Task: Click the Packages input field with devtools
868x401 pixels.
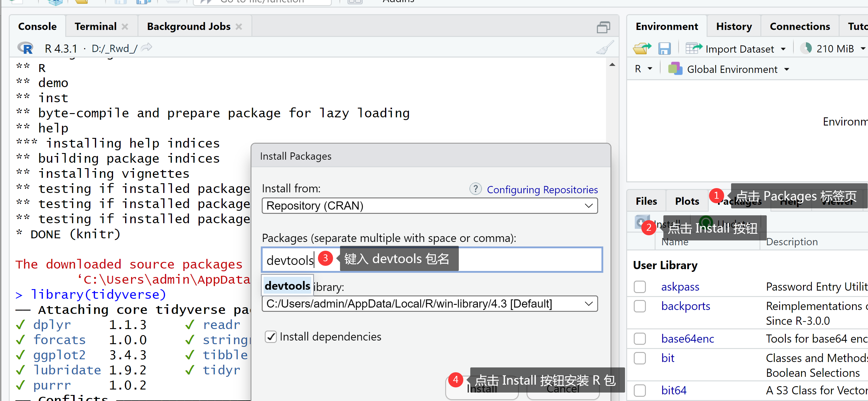Action: coord(432,260)
